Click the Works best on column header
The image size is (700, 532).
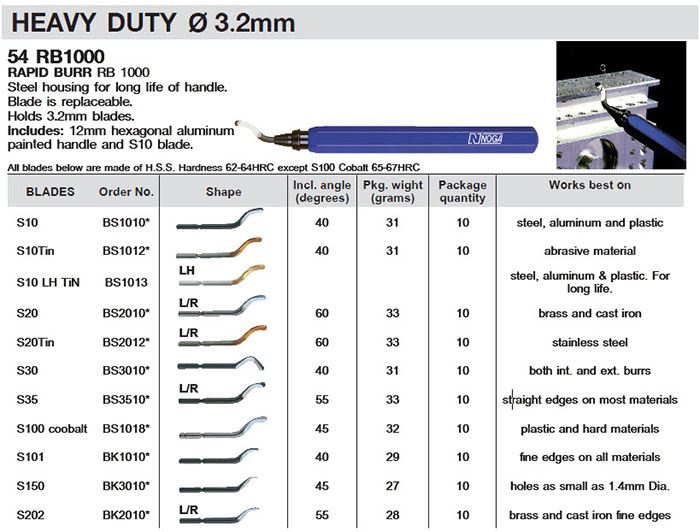[590, 185]
